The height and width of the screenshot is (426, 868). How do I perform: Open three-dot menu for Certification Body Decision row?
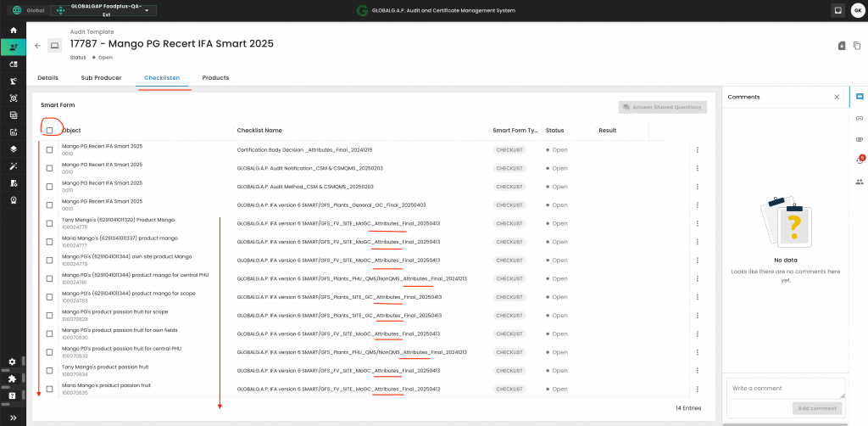point(697,149)
